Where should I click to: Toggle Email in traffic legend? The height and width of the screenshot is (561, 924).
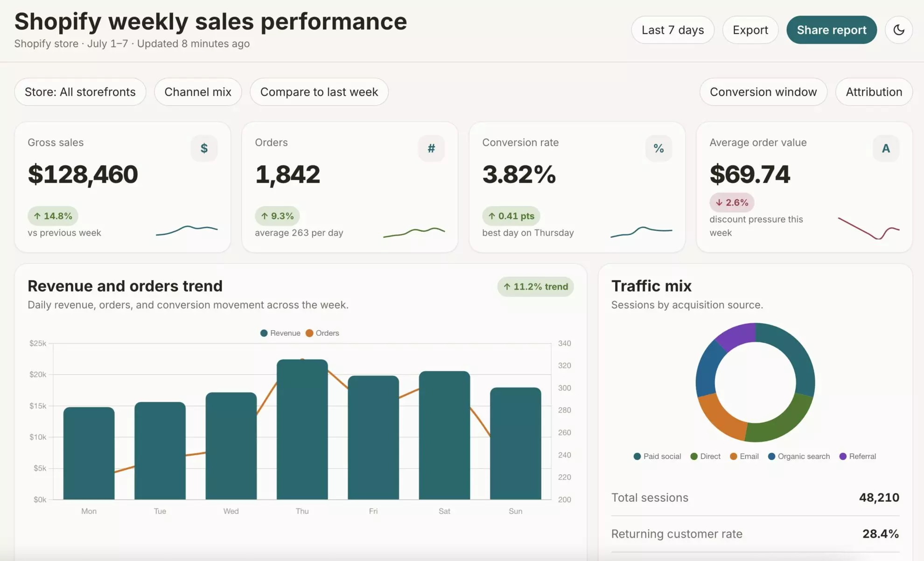pos(744,456)
